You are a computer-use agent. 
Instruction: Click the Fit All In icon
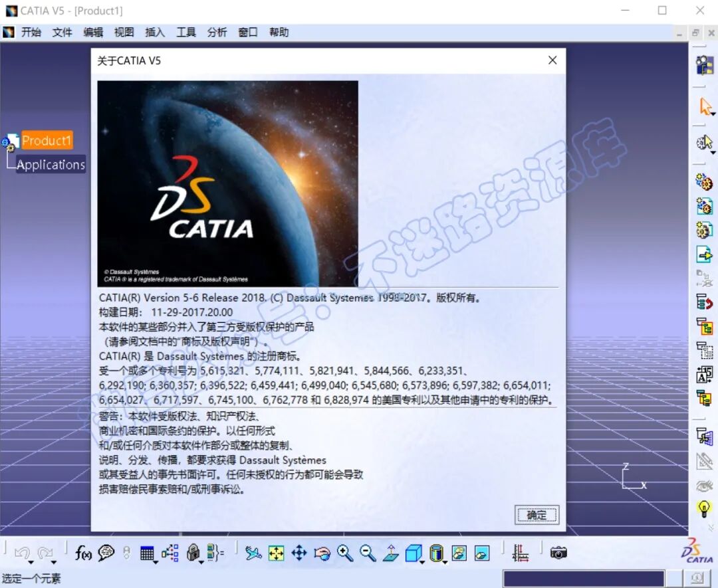[276, 553]
